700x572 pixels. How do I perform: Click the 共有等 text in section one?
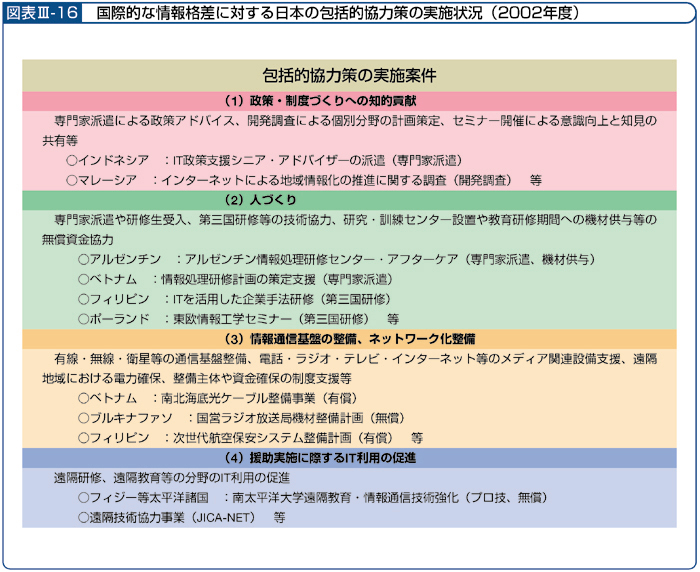point(60,141)
